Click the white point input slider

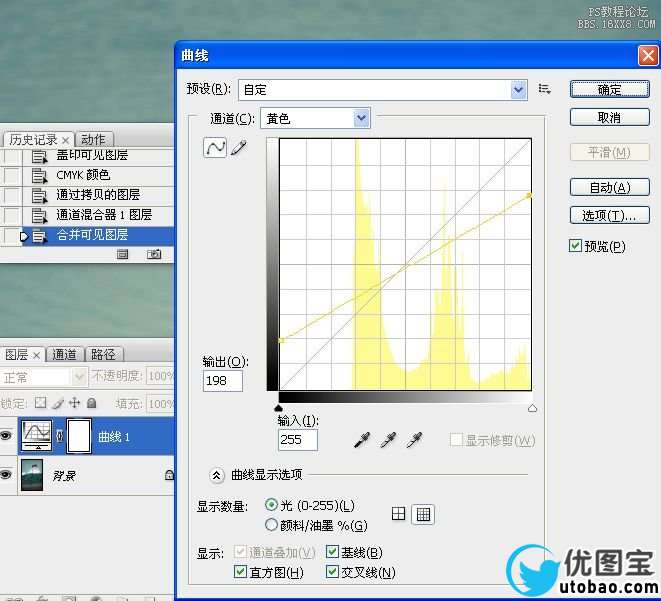[532, 408]
